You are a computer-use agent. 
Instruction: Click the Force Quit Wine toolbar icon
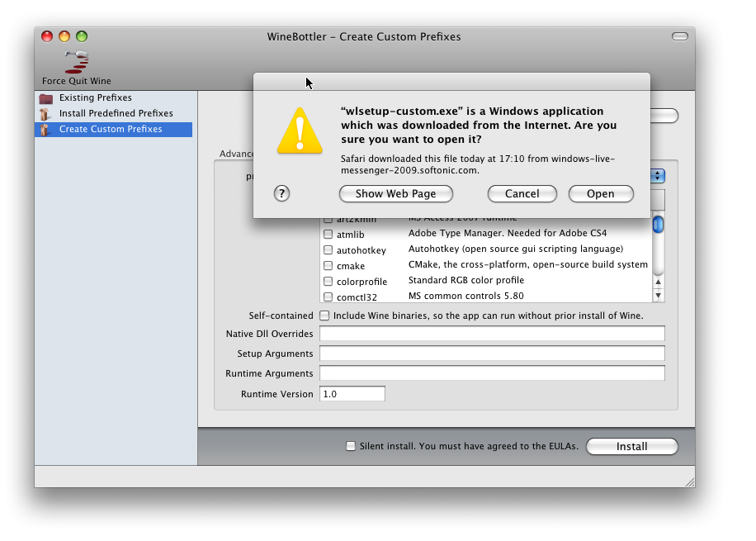(77, 62)
